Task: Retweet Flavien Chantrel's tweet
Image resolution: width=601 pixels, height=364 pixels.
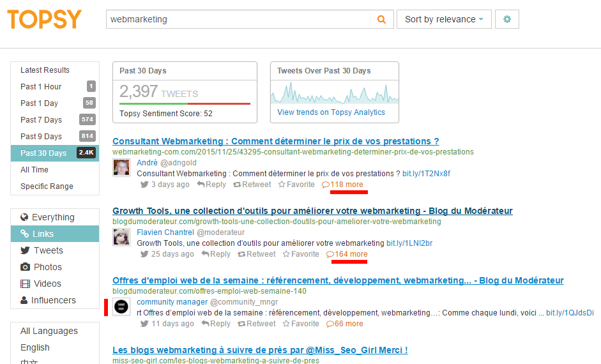Action: pos(257,254)
